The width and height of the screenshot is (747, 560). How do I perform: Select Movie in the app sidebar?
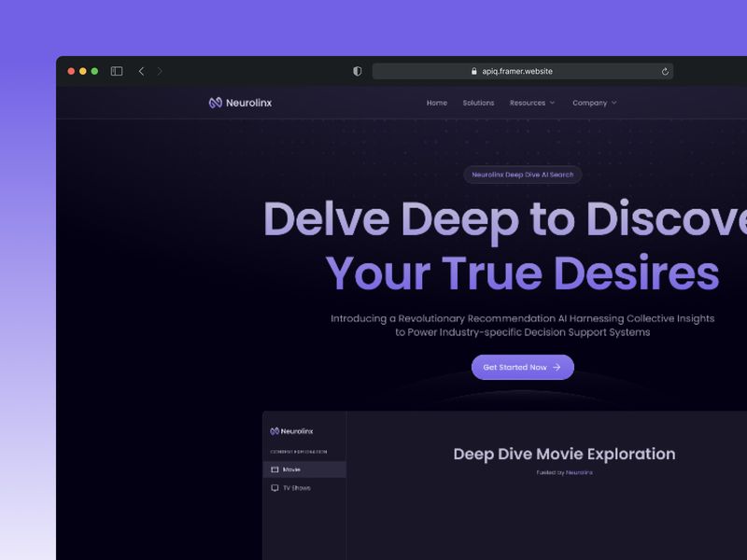tap(304, 469)
